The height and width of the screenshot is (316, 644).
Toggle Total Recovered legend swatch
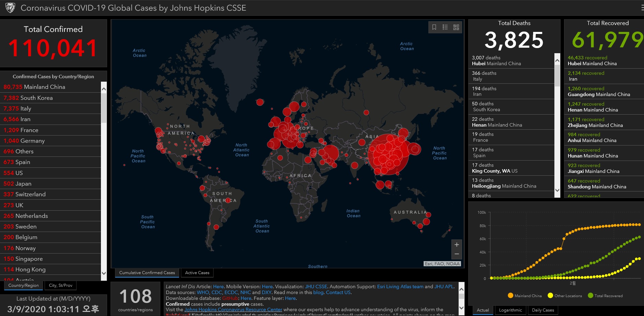[590, 295]
